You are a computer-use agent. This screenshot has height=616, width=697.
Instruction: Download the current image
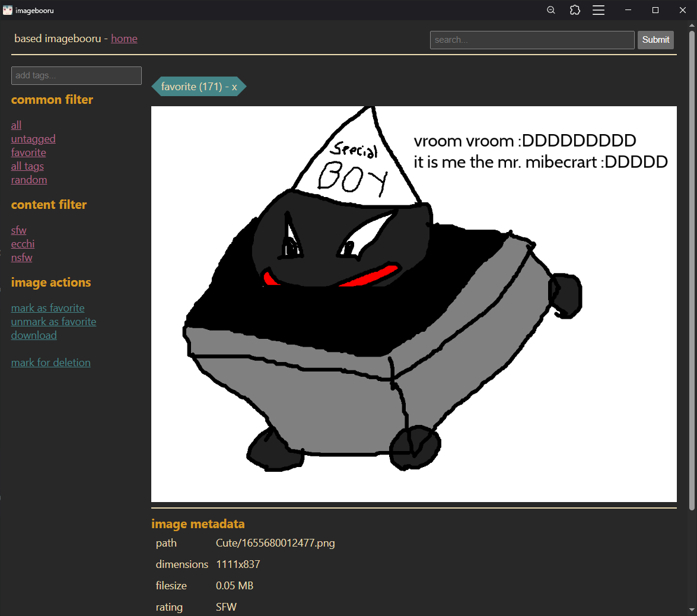34,335
